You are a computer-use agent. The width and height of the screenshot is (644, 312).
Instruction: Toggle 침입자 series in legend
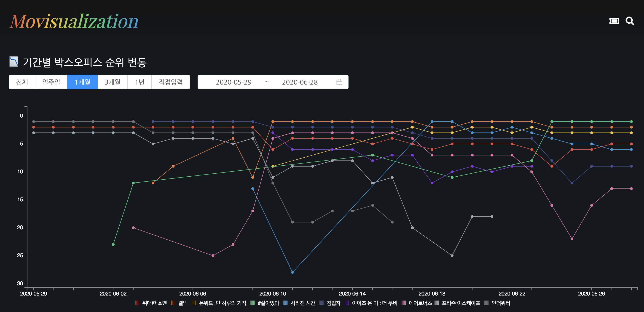point(333,303)
